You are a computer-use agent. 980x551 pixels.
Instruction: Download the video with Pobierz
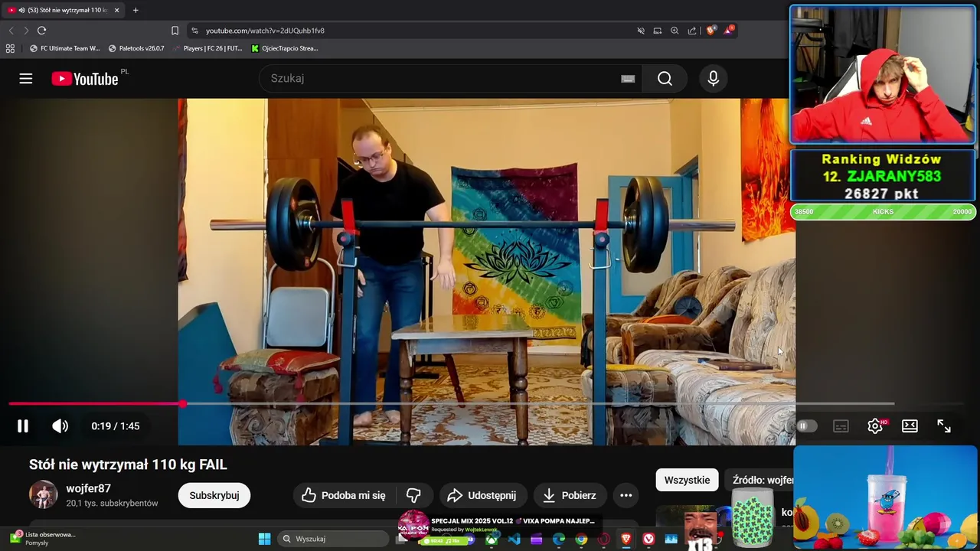pos(570,495)
